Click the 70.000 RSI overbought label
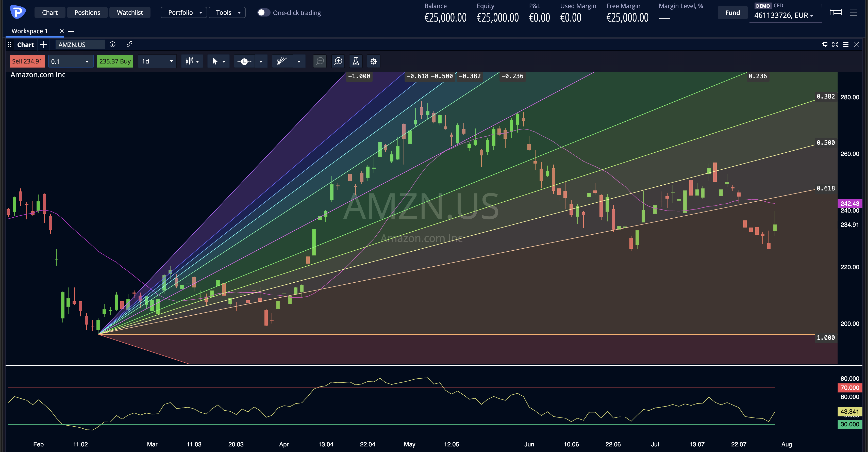Screen dimensions: 868x452 pyautogui.click(x=849, y=388)
